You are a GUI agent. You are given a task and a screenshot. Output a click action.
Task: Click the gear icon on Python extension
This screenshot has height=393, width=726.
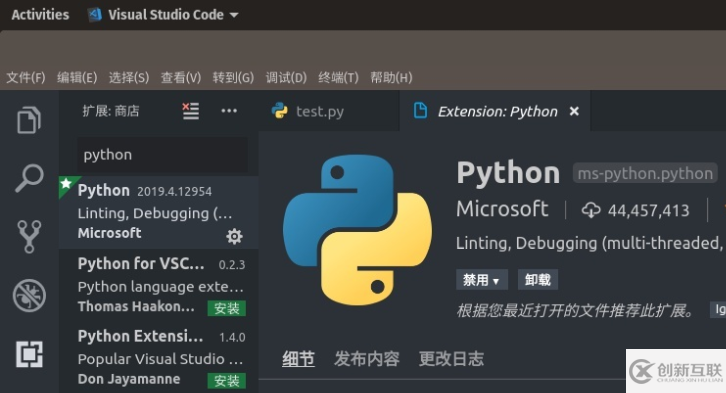click(x=234, y=236)
